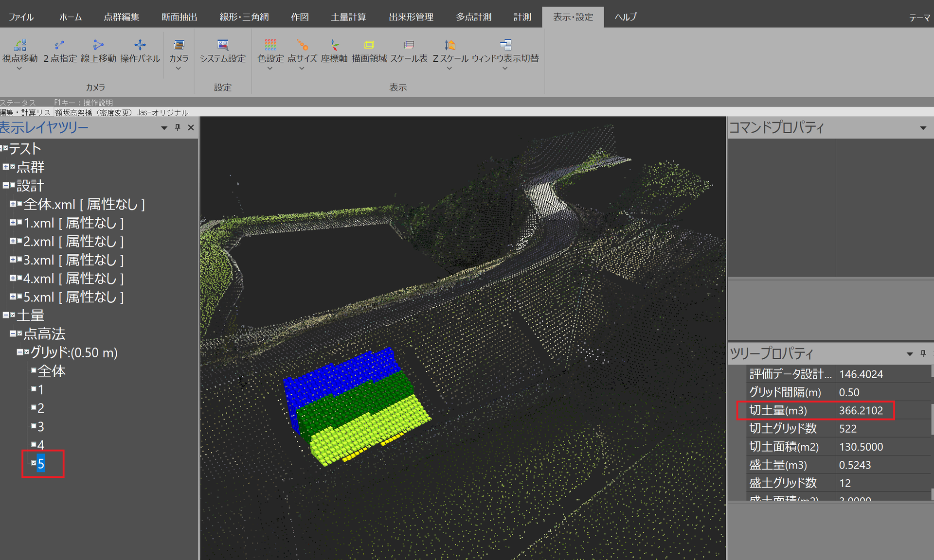The height and width of the screenshot is (560, 934).
Task: Expand the 3.xml tree node
Action: (13, 259)
